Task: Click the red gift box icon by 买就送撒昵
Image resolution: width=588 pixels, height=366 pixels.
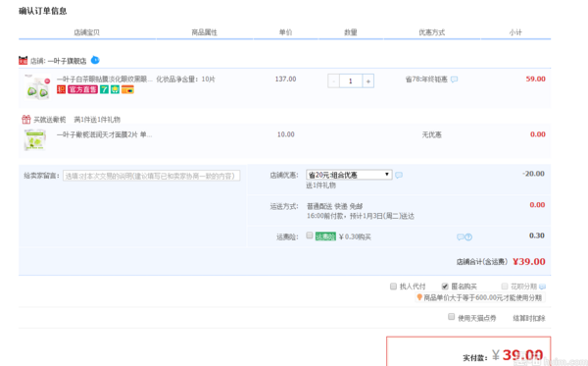Action: point(25,120)
